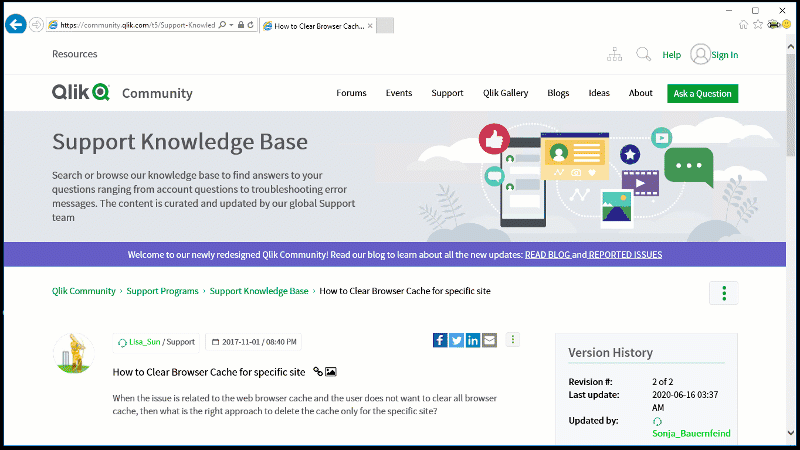Click the 'Support Knowledge Base' heading
Image resolution: width=800 pixels, height=450 pixels.
tap(180, 142)
